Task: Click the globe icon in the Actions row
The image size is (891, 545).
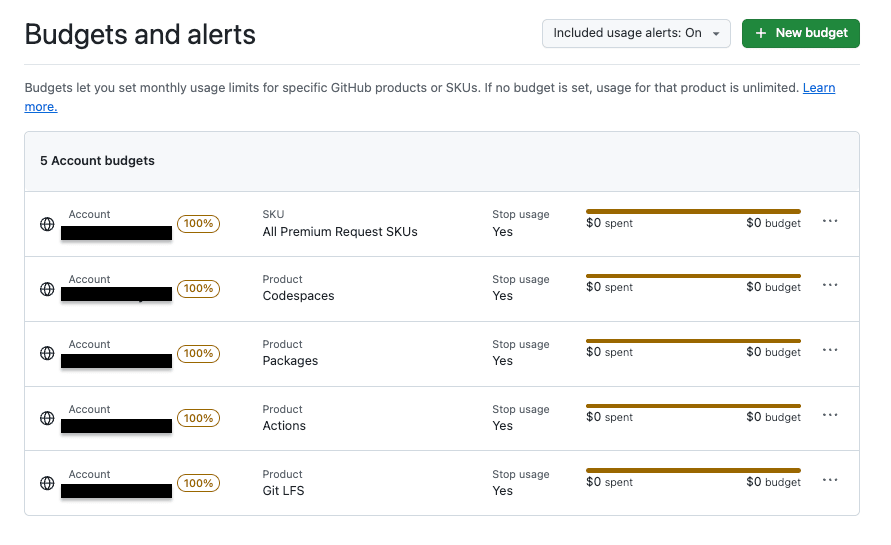Action: (x=47, y=418)
